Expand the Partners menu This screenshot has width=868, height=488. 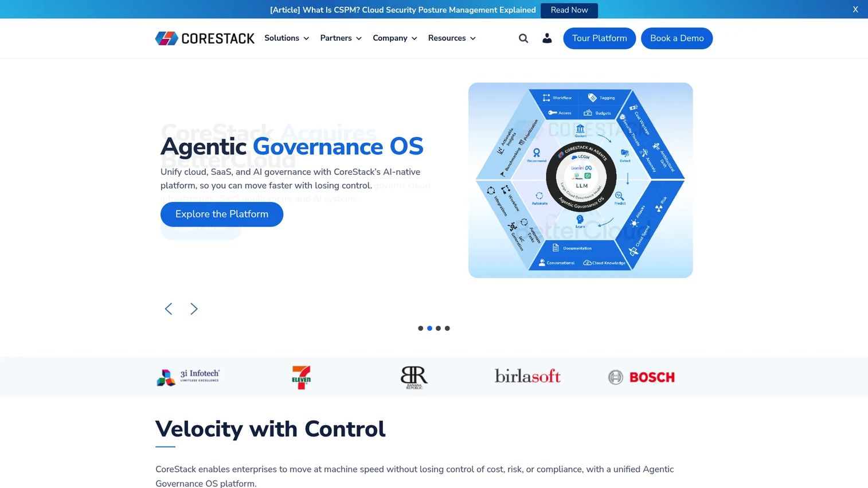click(341, 38)
